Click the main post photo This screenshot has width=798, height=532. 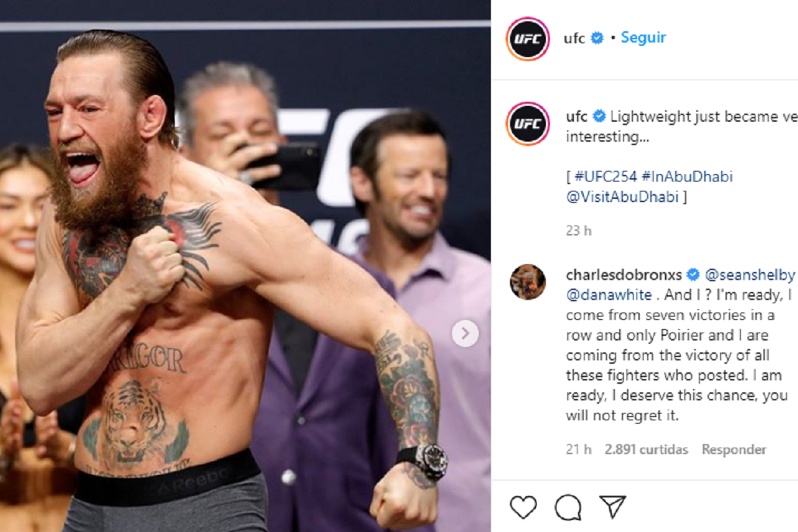pos(245,266)
